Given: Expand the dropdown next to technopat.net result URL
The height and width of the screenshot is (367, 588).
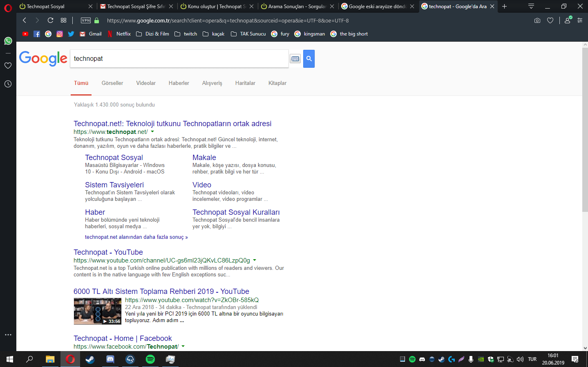Looking at the screenshot, I should (x=152, y=131).
